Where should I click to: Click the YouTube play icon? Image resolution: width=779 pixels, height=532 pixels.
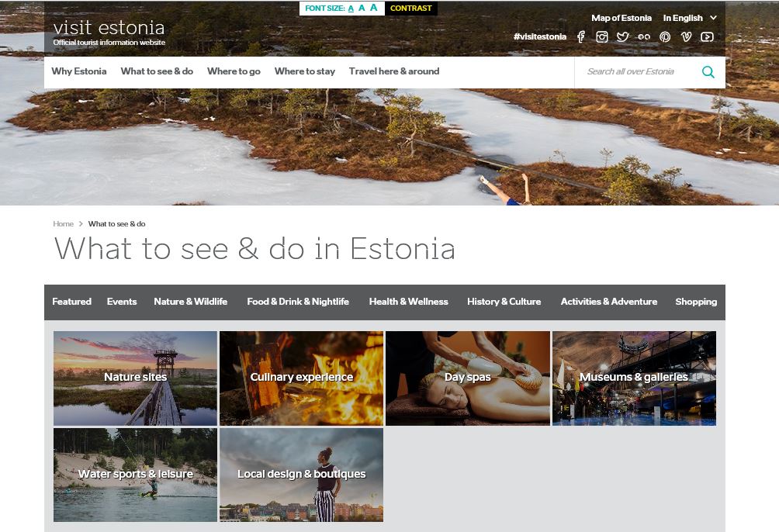click(707, 36)
